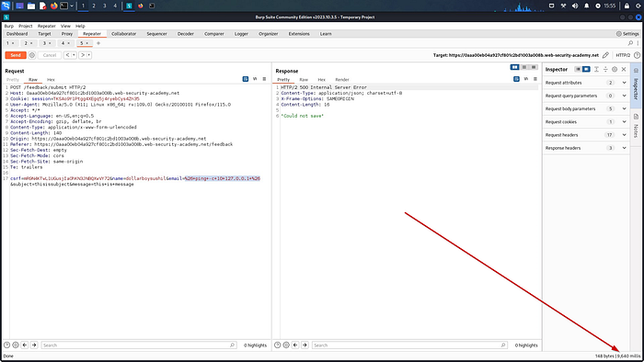
Task: Switch to the Proxy tab
Action: tap(67, 34)
